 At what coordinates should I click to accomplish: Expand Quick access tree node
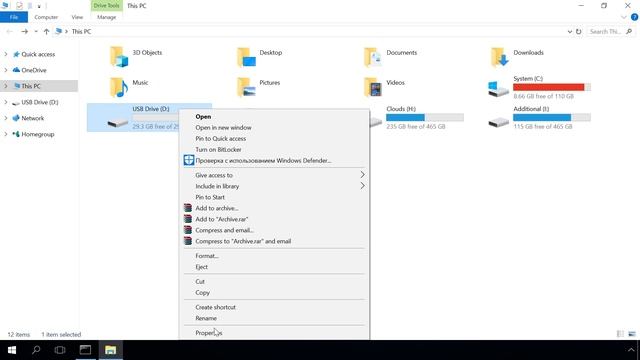(6, 54)
